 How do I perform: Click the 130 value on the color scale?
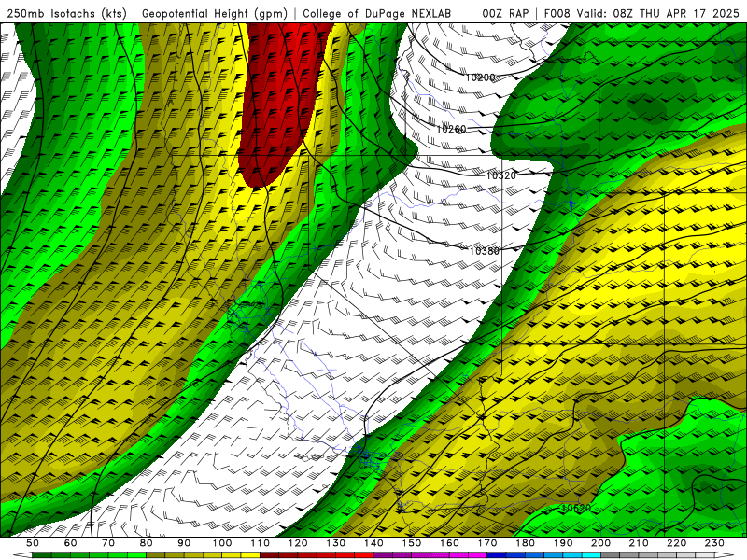click(336, 543)
